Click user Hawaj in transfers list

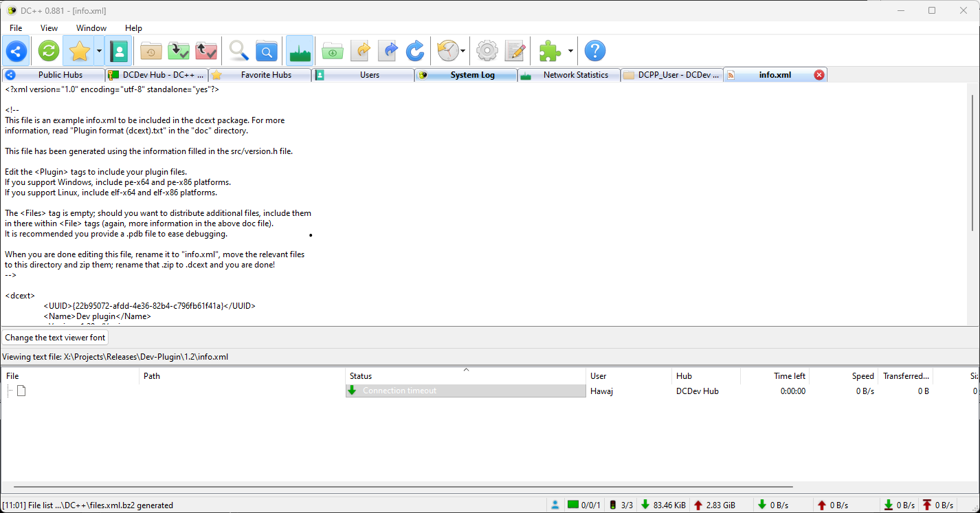click(601, 391)
